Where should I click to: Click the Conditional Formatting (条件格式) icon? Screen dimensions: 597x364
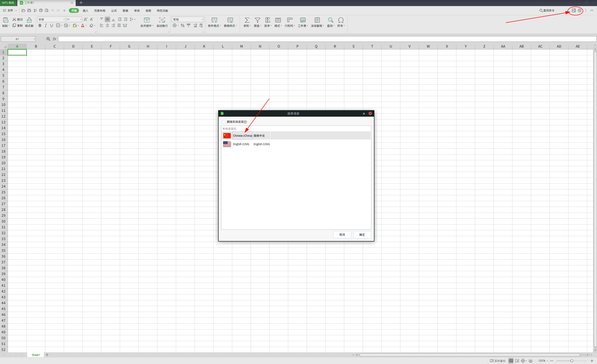pos(214,20)
